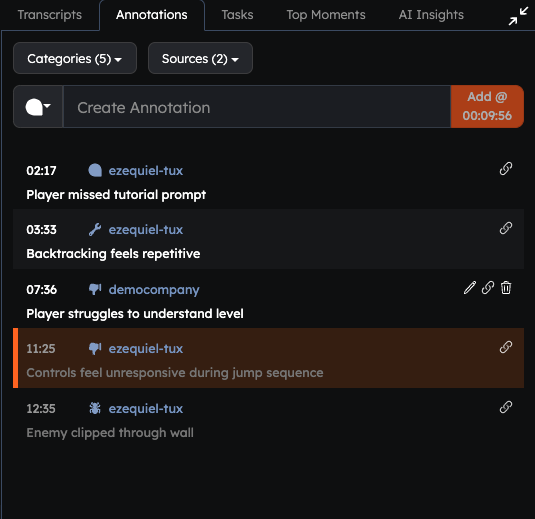Copy link for the 02:17 annotation
The width and height of the screenshot is (535, 519).
click(x=506, y=169)
